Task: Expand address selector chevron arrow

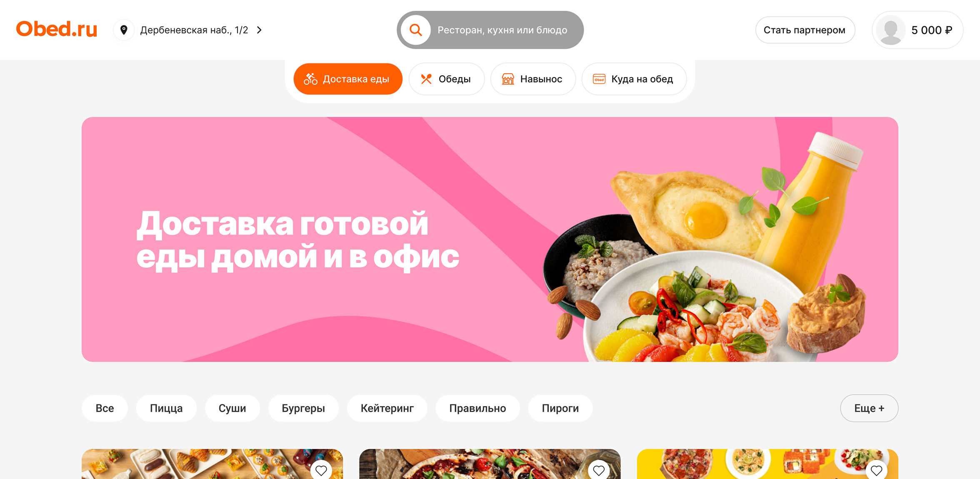Action: 259,30
